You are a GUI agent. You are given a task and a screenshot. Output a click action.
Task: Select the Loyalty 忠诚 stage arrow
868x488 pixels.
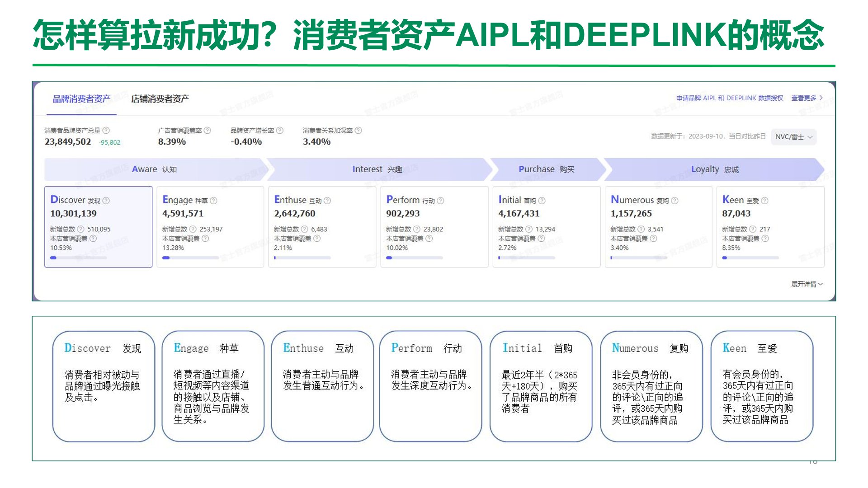point(714,169)
